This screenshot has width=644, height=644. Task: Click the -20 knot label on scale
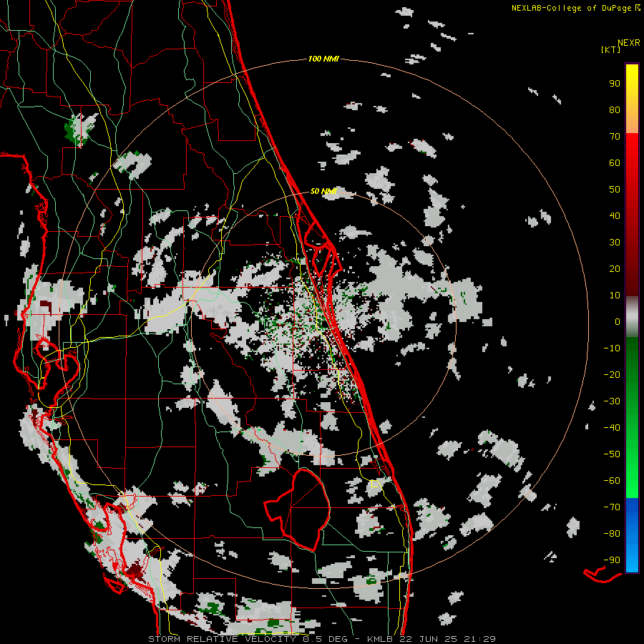coord(612,374)
